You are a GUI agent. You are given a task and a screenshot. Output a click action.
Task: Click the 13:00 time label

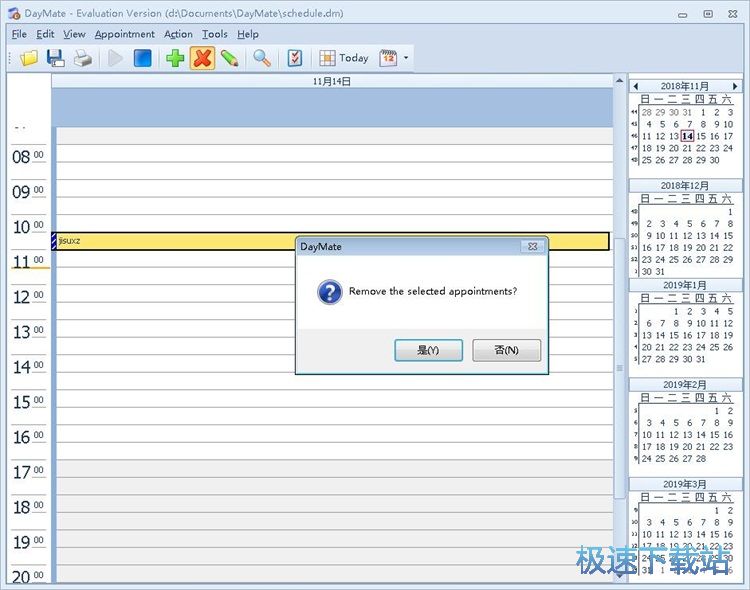[x=28, y=332]
